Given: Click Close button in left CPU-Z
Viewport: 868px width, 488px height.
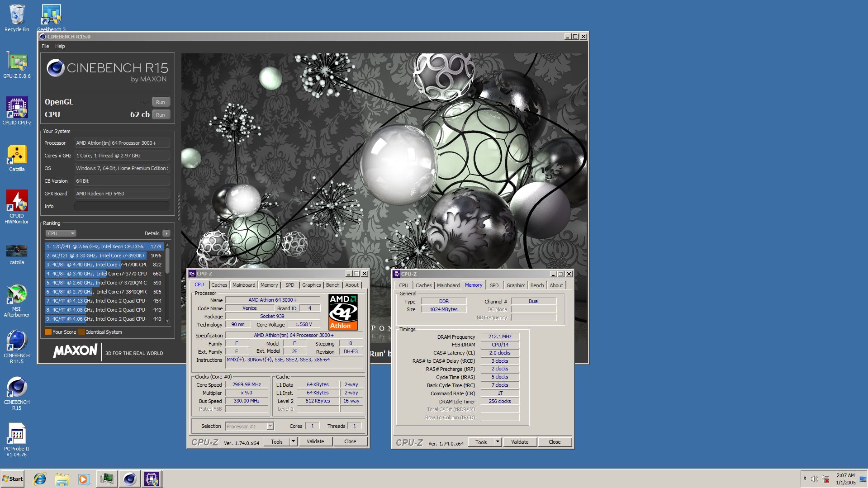Looking at the screenshot, I should click(x=350, y=442).
